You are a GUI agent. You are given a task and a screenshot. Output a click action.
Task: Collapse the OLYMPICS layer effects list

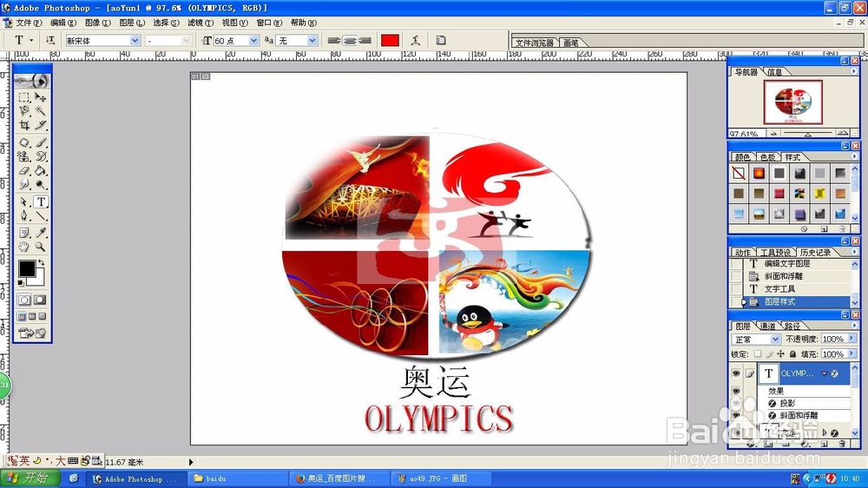click(x=825, y=374)
